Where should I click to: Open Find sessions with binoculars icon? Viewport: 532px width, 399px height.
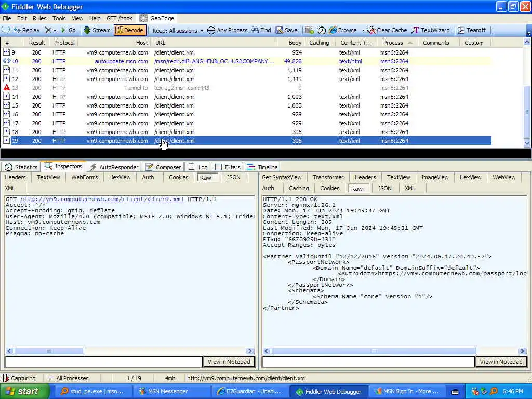click(261, 30)
